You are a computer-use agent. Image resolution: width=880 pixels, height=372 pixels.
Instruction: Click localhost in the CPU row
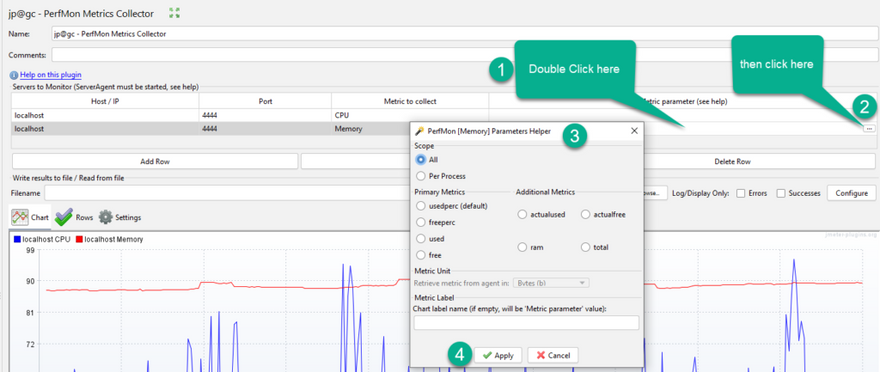(x=105, y=115)
